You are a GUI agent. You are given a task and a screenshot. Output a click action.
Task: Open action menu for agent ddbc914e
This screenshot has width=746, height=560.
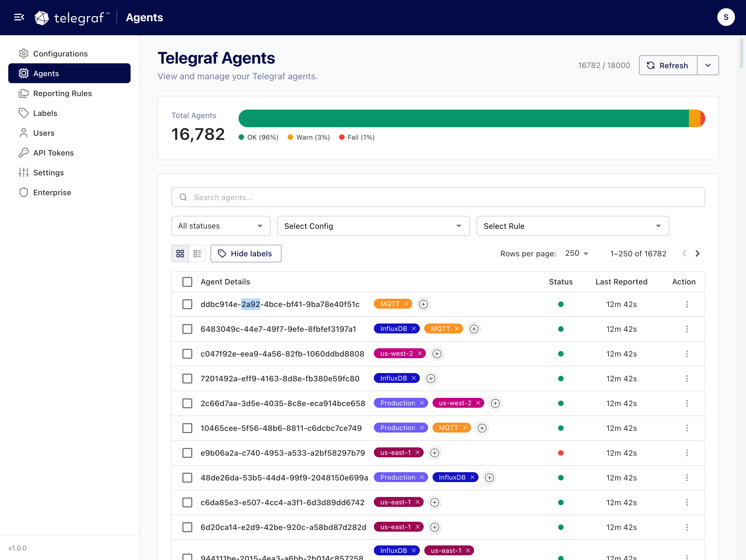pyautogui.click(x=687, y=304)
